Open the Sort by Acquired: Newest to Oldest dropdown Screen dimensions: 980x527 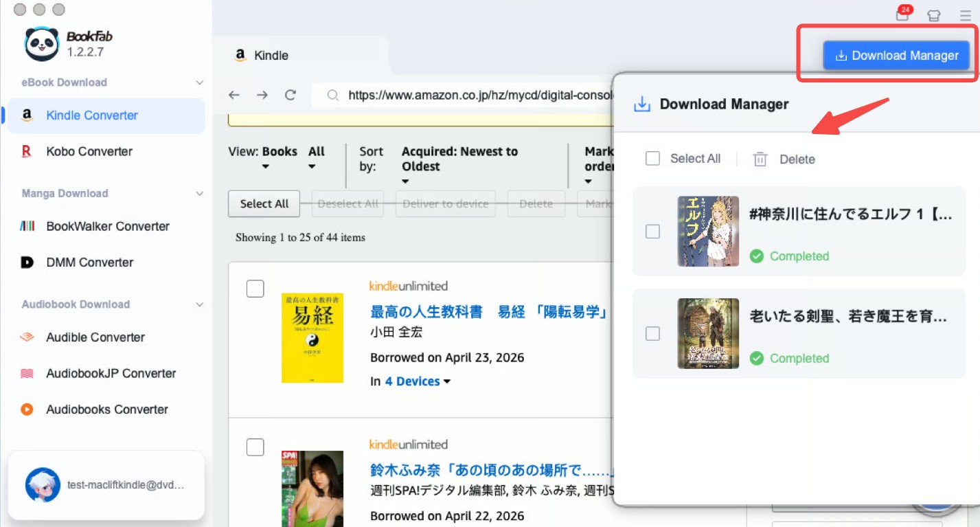(459, 166)
